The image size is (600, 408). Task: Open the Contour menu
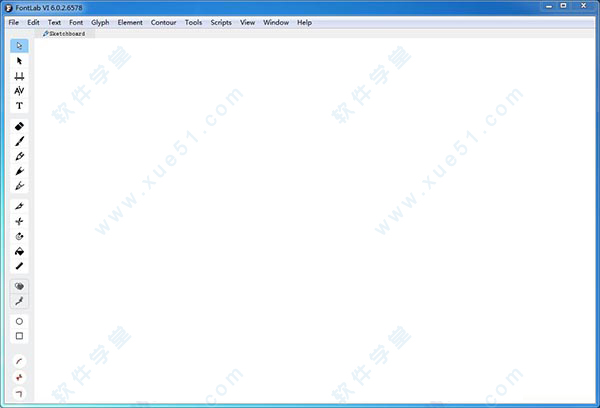pos(163,22)
